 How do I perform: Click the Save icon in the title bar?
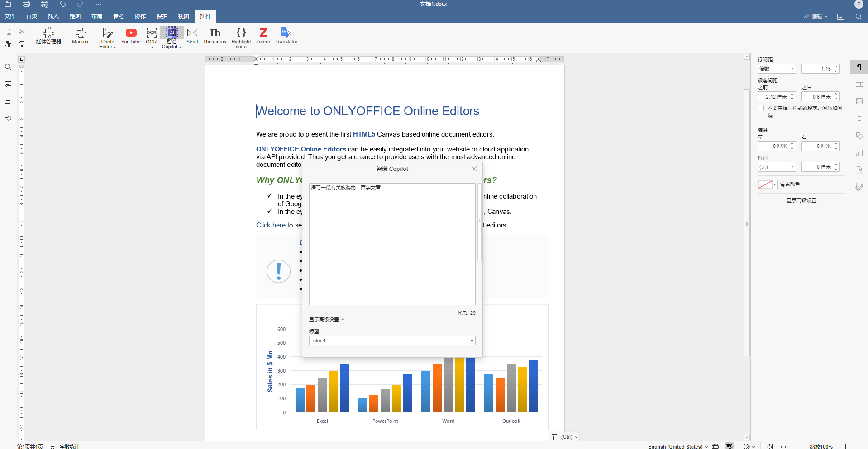tap(8, 4)
